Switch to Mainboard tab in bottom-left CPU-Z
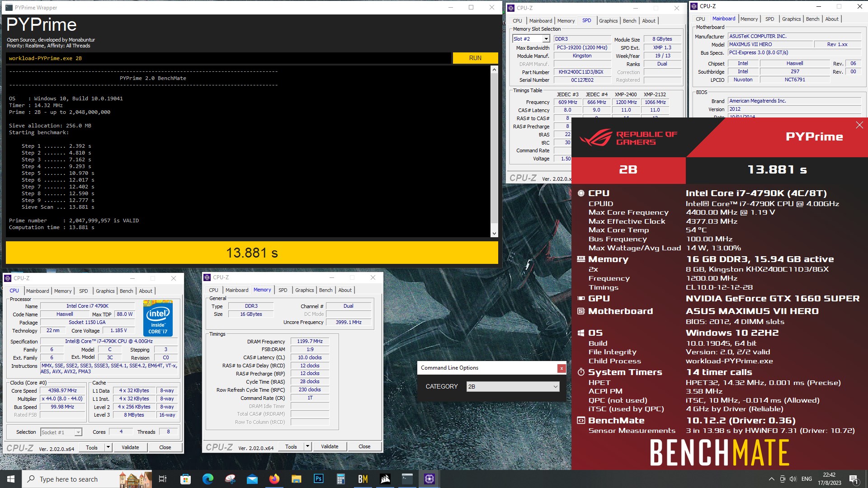Screen dimensions: 868x488 pos(38,291)
